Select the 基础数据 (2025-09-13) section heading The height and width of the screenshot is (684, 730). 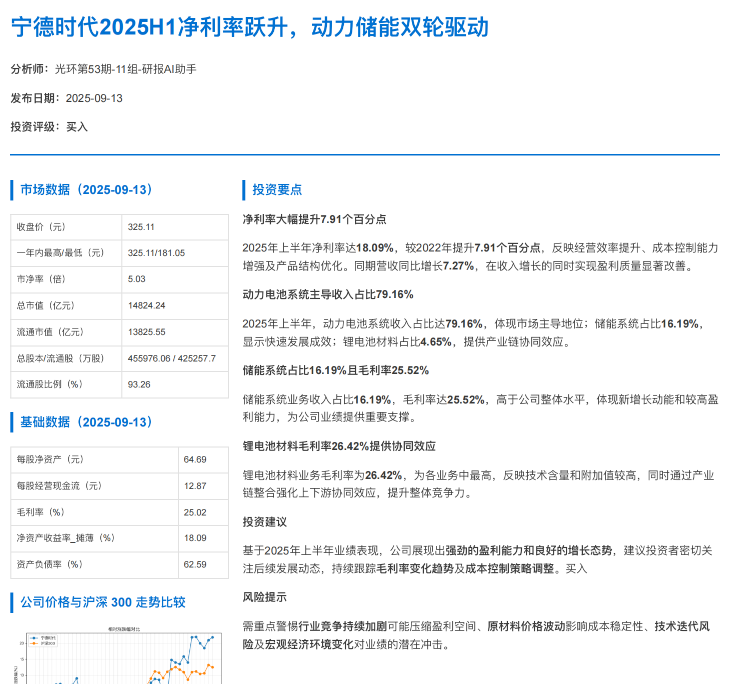pyautogui.click(x=87, y=422)
